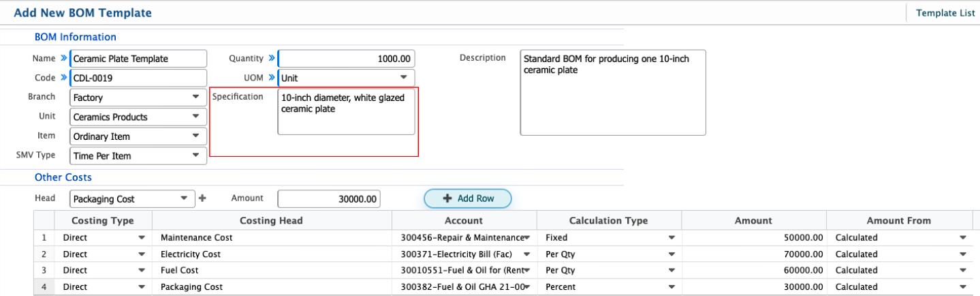Select row number 4 in costs table
Image resolution: width=980 pixels, height=296 pixels.
(44, 287)
